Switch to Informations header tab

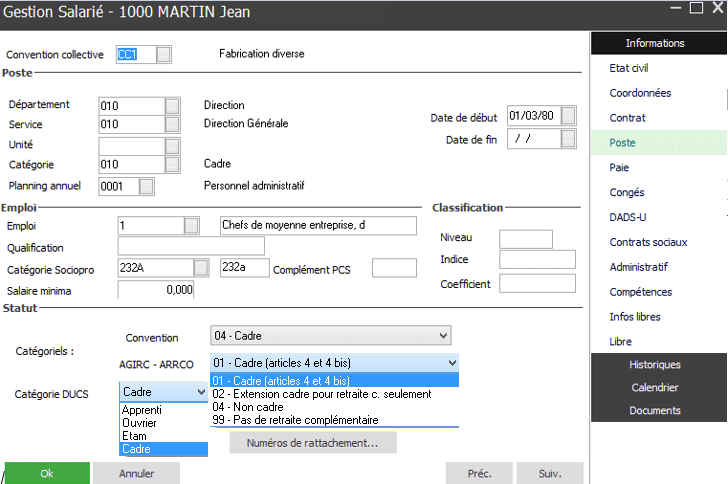(x=658, y=43)
